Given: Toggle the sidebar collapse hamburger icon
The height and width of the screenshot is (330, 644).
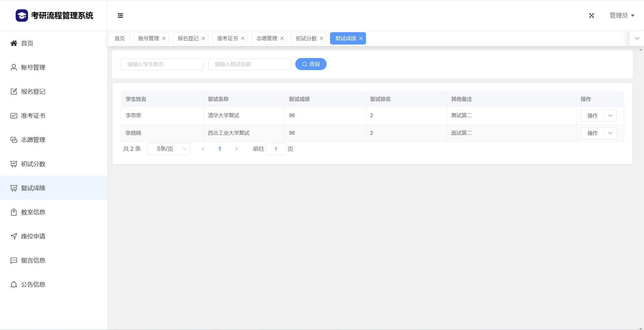Looking at the screenshot, I should coord(120,16).
